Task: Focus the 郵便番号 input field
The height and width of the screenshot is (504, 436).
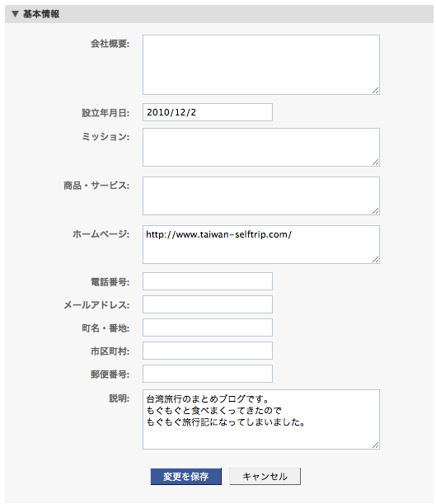Action: pyautogui.click(x=208, y=374)
